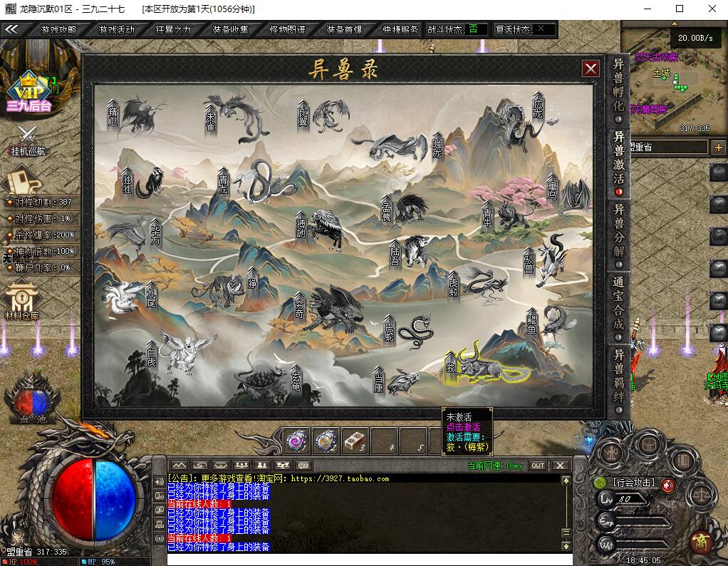Click the green attack mode icon
Viewport: 728px width, 566px height.
tap(600, 483)
